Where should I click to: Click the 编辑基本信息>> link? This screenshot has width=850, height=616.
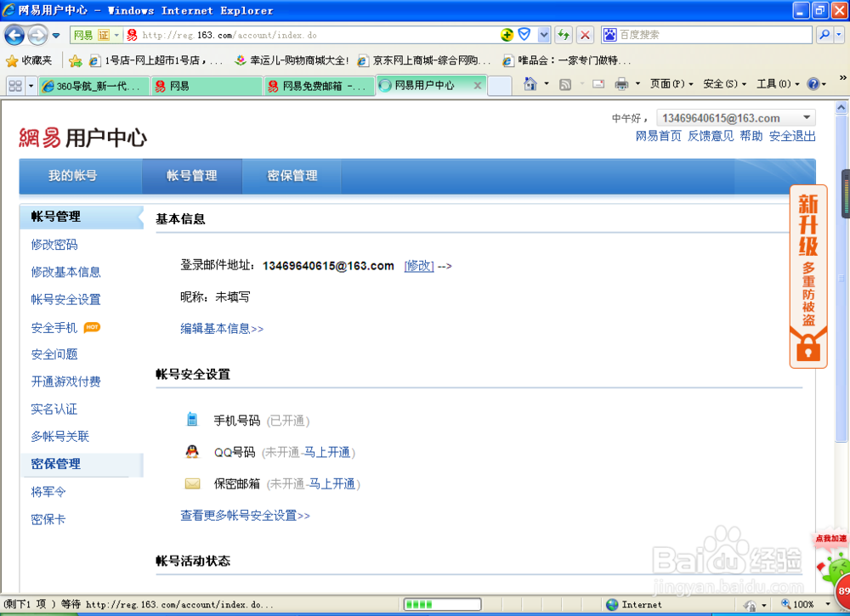(222, 329)
